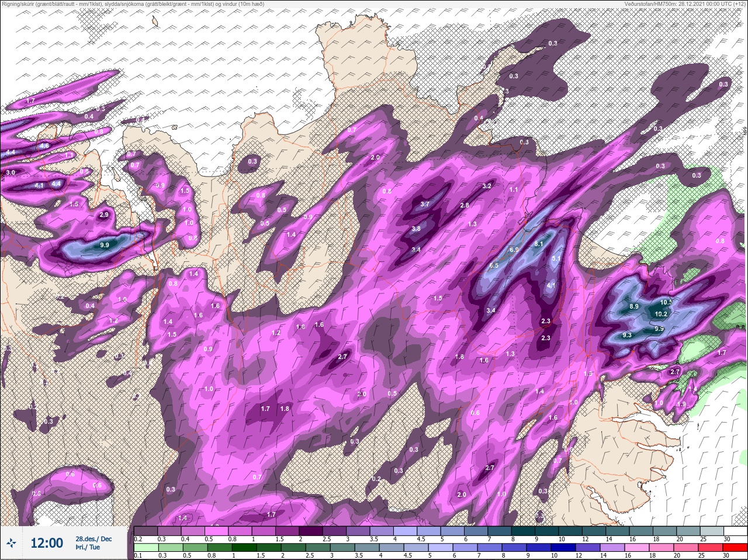Click the 4.6 precipitation value on the map

[x=44, y=145]
